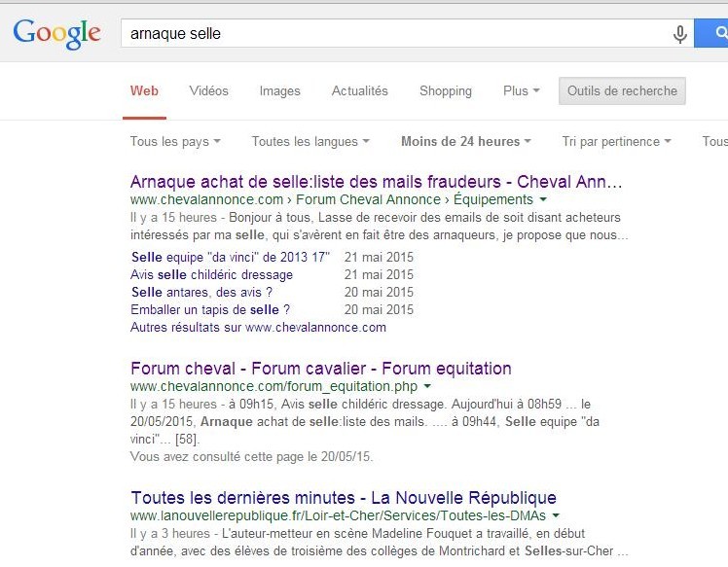This screenshot has height=567, width=728.
Task: Switch to the Images tab
Action: click(x=280, y=91)
